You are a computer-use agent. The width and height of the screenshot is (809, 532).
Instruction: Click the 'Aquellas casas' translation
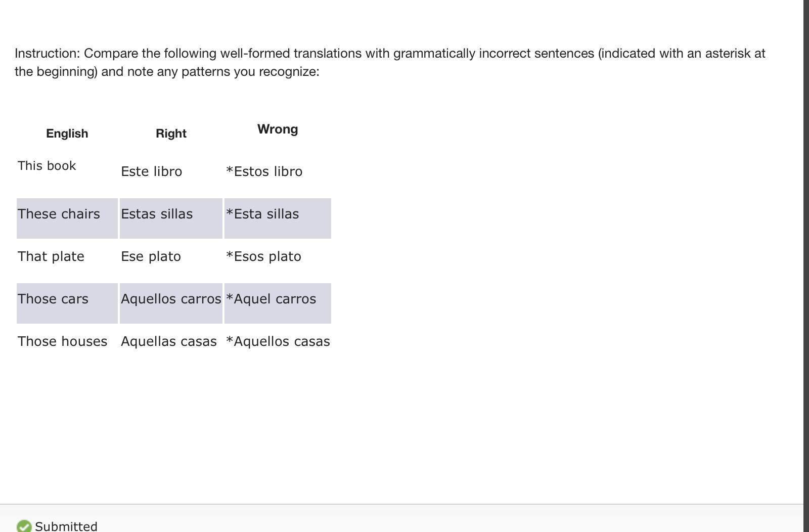coord(169,341)
